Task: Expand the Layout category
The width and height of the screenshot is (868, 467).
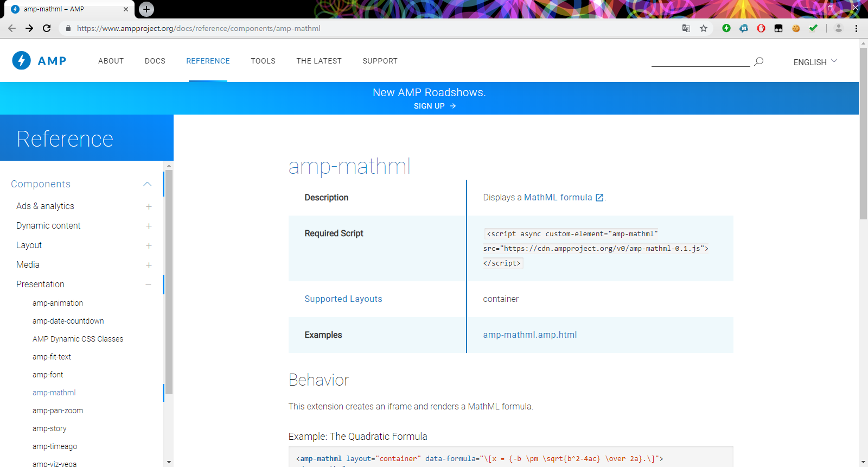Action: [149, 245]
